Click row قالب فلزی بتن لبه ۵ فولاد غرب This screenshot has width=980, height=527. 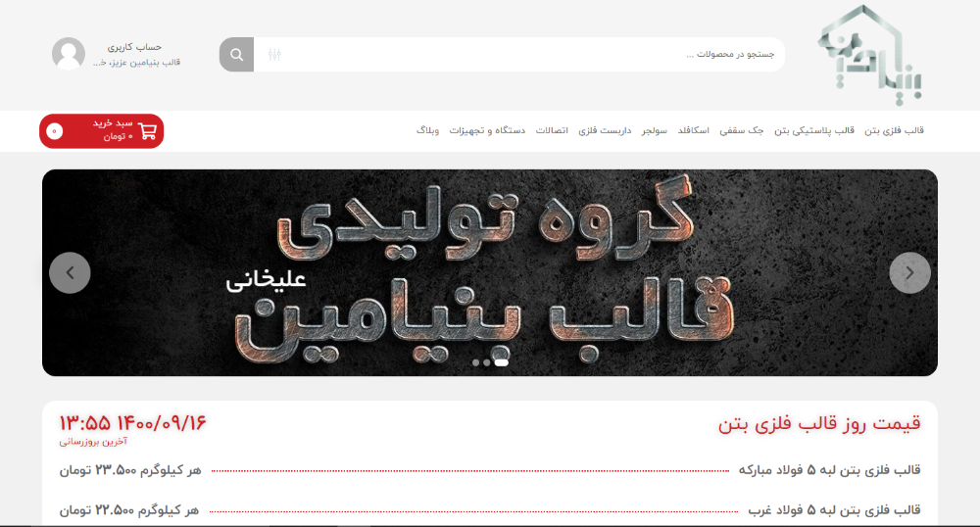click(x=834, y=510)
